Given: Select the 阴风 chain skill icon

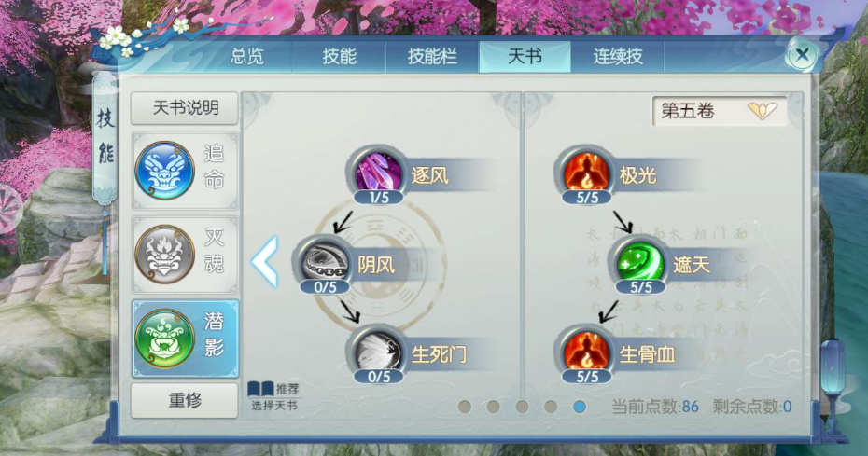Looking at the screenshot, I should coord(325,262).
